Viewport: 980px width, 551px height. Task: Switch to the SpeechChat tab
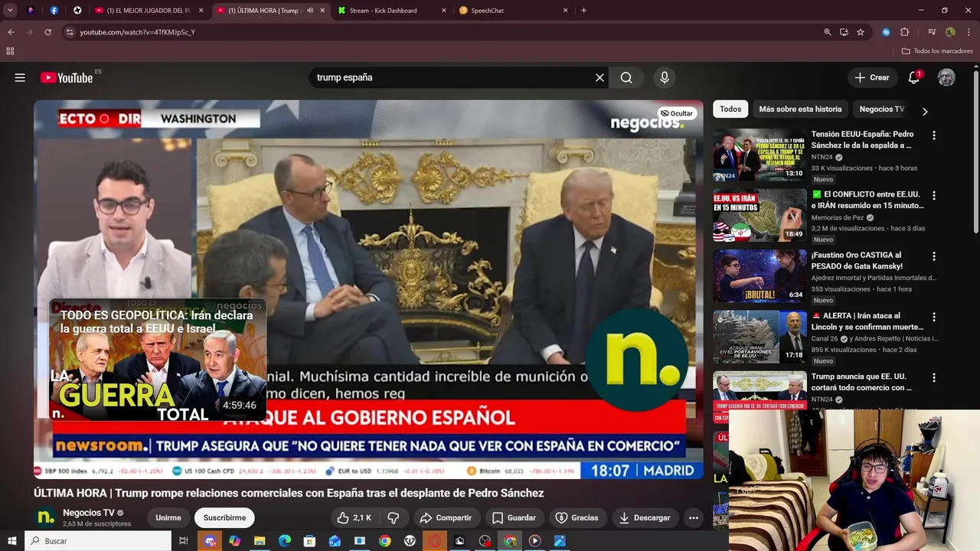click(x=513, y=11)
